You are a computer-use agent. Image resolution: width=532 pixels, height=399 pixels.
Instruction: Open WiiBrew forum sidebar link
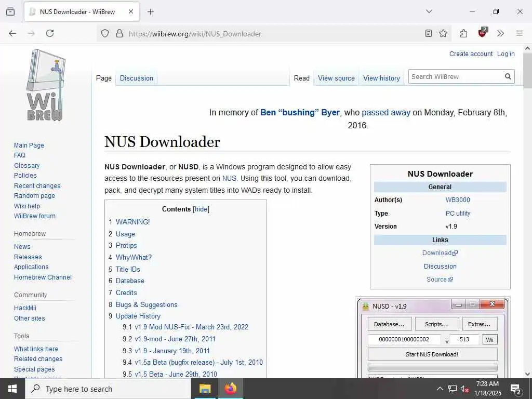35,216
